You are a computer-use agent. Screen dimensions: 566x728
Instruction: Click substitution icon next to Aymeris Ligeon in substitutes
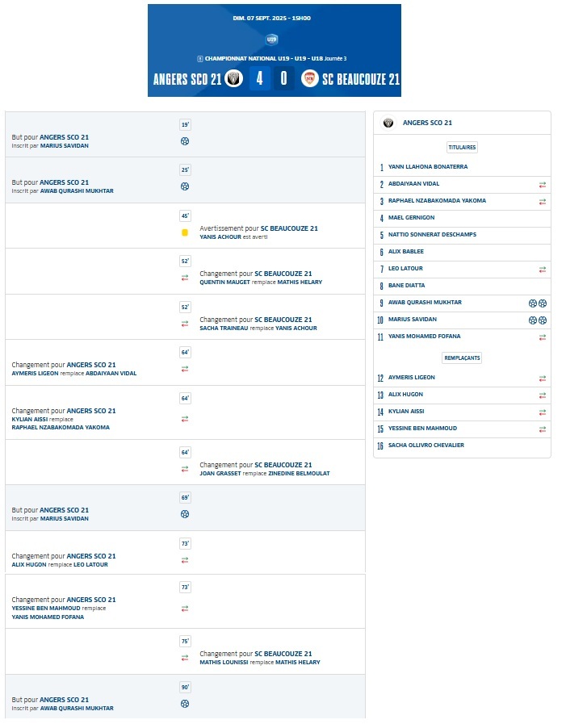[x=543, y=379]
